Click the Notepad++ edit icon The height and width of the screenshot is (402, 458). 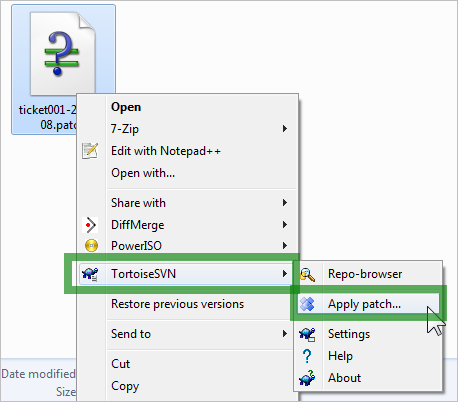[90, 151]
